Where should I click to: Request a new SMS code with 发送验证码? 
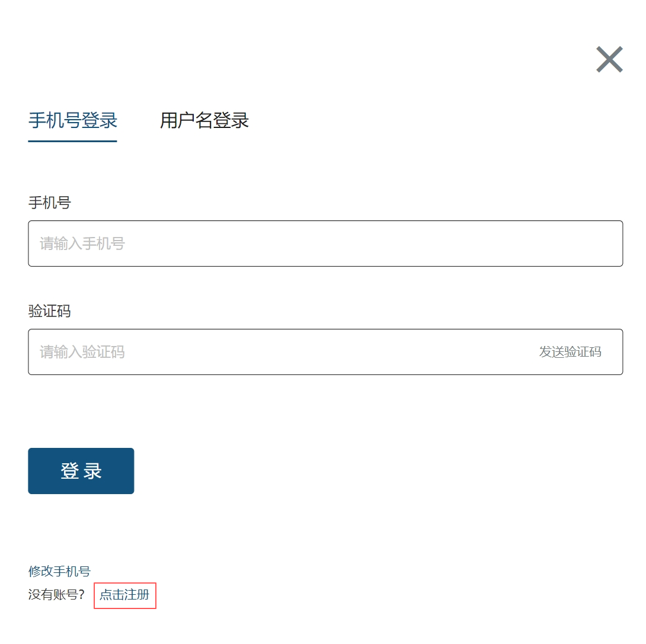[570, 351]
